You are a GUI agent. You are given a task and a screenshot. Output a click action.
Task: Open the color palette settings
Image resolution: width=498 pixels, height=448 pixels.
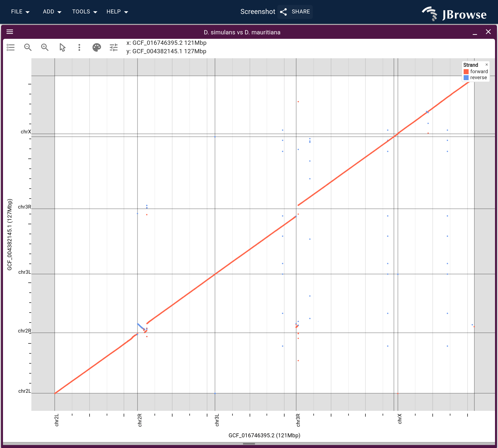[x=97, y=47]
